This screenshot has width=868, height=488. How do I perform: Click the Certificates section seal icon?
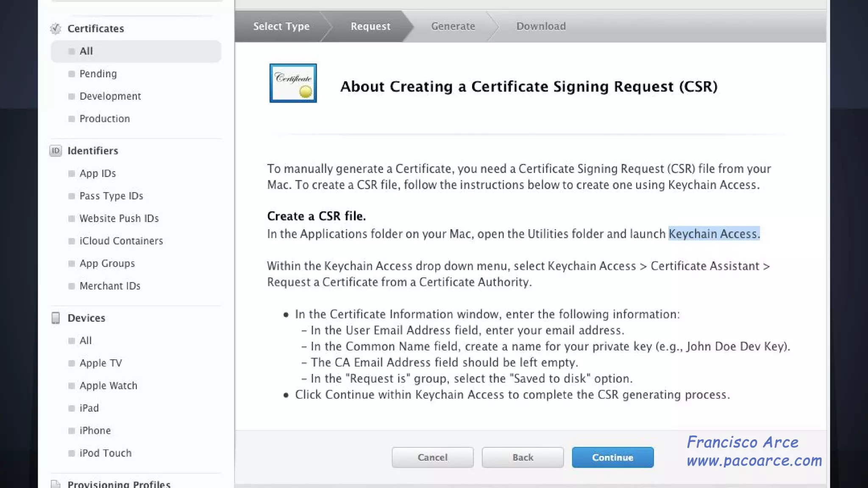(x=56, y=28)
